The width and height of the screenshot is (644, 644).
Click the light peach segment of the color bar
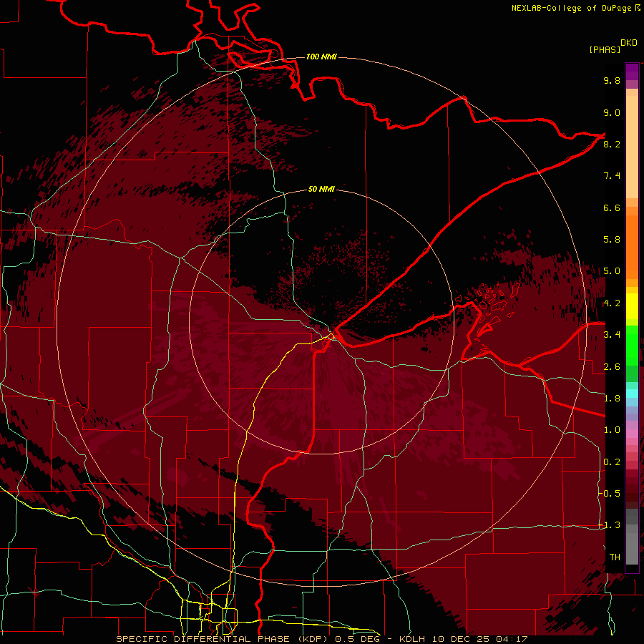(x=632, y=147)
